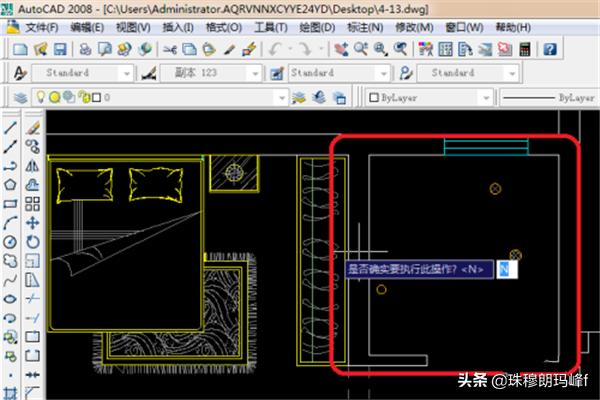
Task: Click the Help question mark icon
Action: tap(549, 48)
